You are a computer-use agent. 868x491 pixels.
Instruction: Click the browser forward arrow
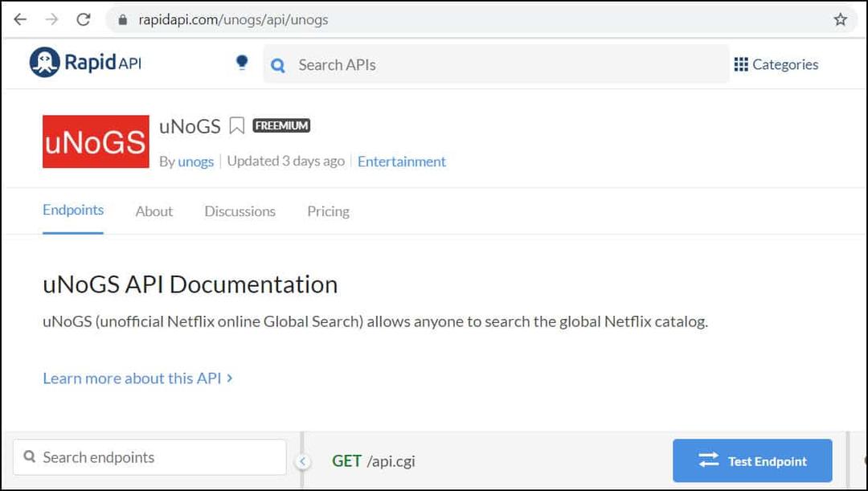click(x=51, y=20)
